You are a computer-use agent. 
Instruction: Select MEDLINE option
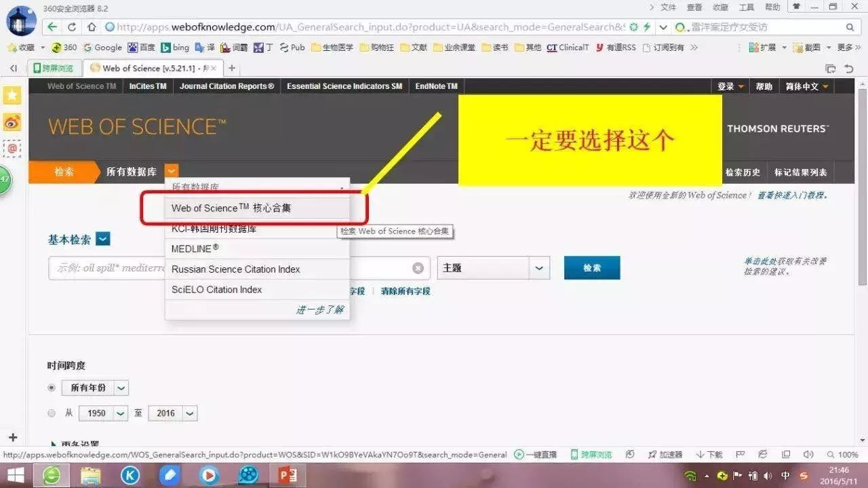coord(257,248)
